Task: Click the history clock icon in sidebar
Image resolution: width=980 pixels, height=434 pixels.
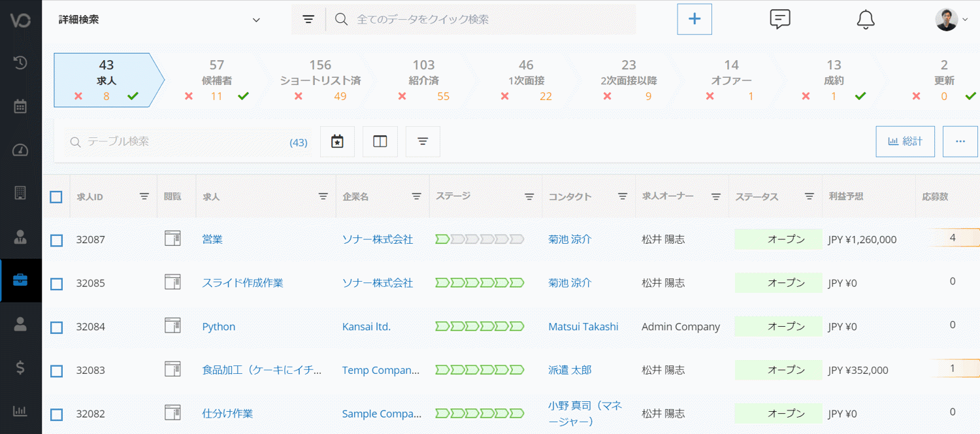Action: (x=20, y=63)
